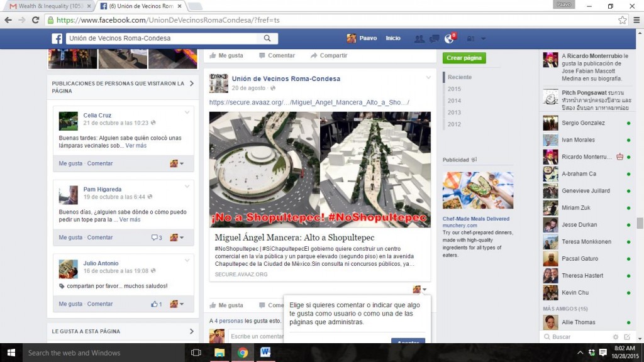Expand post options chevron on Avaaz post
The height and width of the screenshot is (362, 644).
[x=428, y=78]
